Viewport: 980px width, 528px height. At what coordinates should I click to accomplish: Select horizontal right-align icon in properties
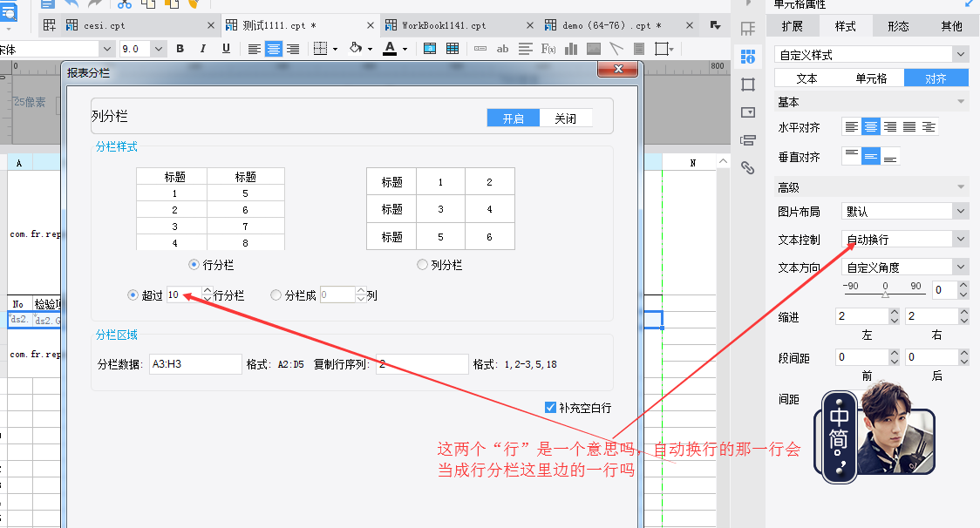coord(890,127)
